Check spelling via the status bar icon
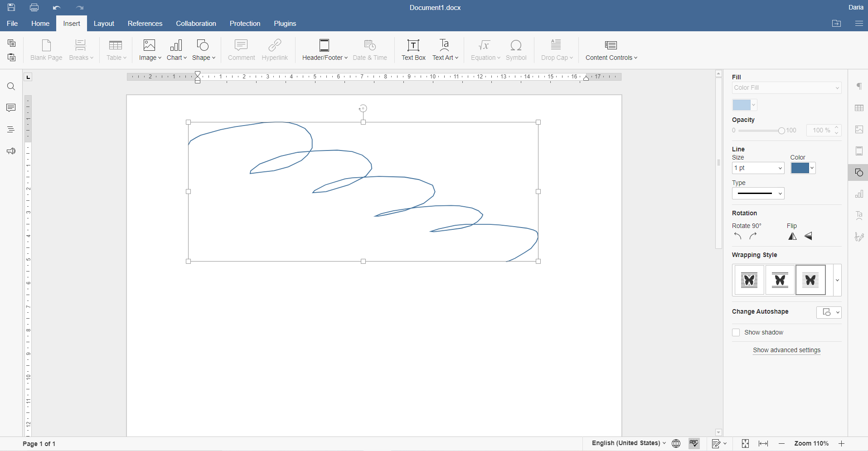Viewport: 868px width, 451px height. click(693, 443)
